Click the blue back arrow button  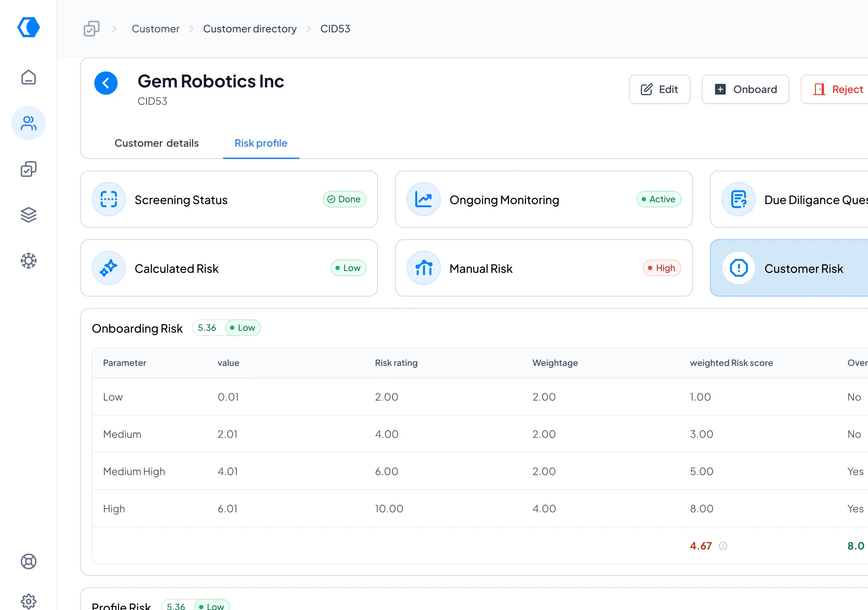[x=106, y=83]
